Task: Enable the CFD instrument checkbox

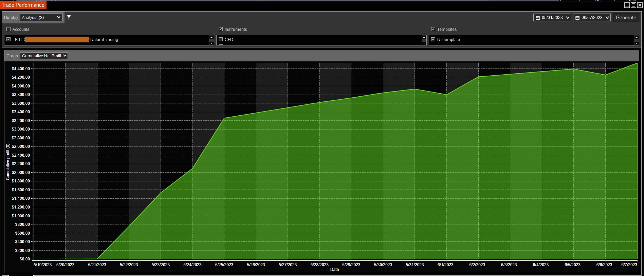Action: tap(221, 39)
